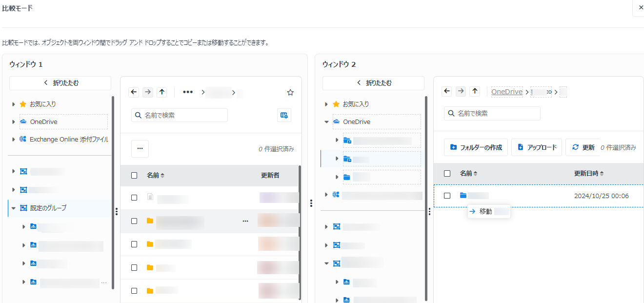Check the select-all checkbox in ウィンドウ 2 list
Screen dimensions: 644x303
(447, 173)
